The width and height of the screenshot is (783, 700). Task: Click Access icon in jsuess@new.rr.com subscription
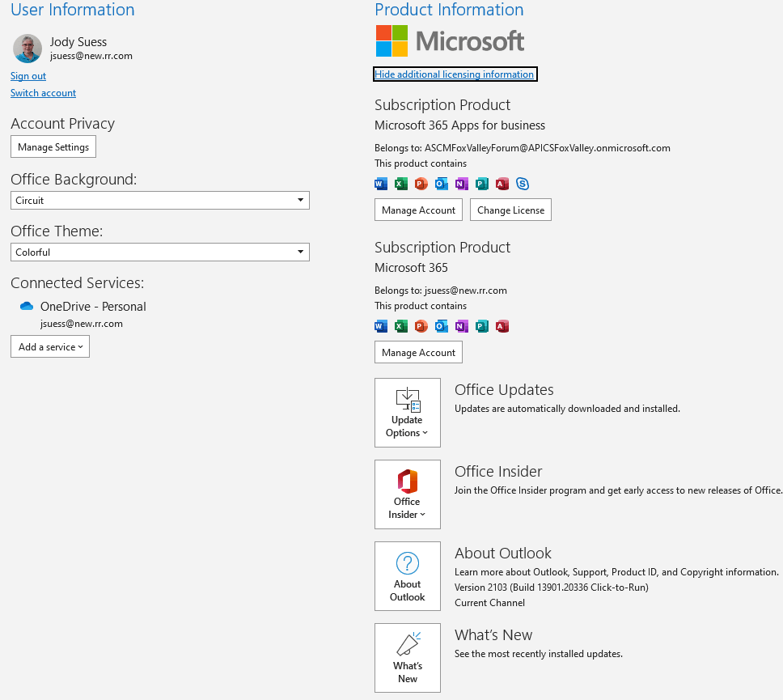click(x=502, y=326)
